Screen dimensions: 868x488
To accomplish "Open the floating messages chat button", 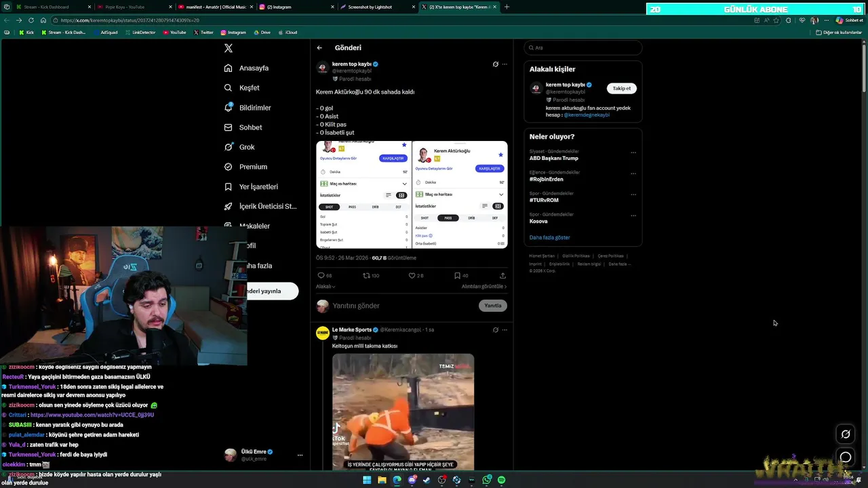I will click(846, 457).
